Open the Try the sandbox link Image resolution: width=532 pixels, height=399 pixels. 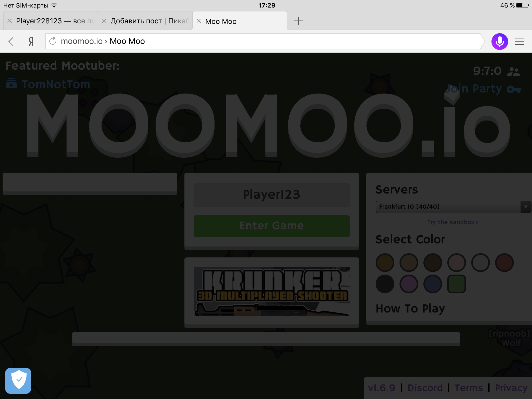[x=451, y=222]
